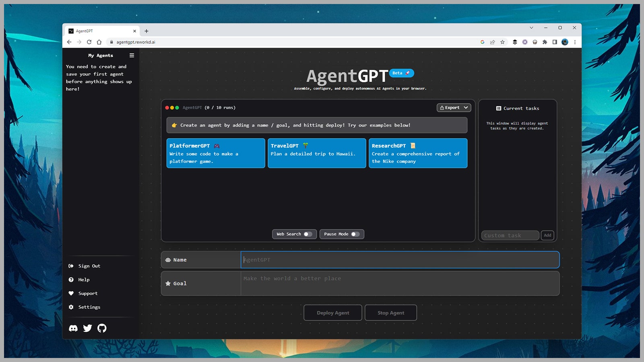Click the Add custom task button
Screen dimensions: 644x362
(547, 235)
